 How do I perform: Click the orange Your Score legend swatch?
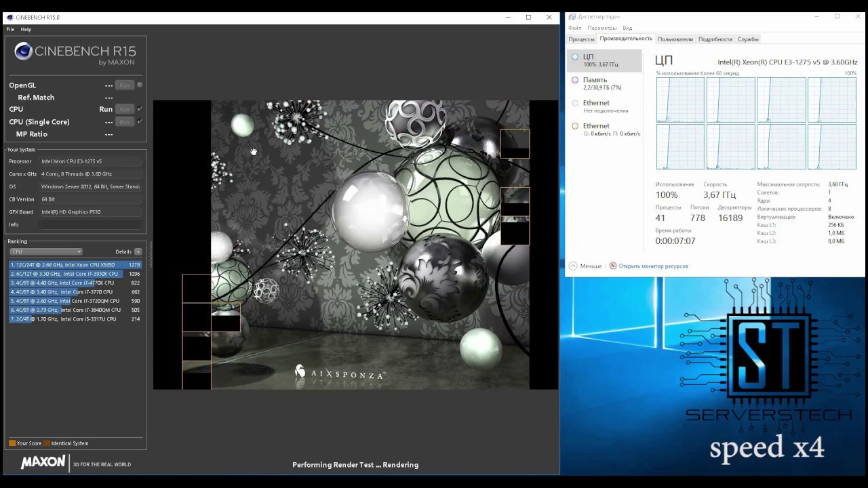point(12,443)
